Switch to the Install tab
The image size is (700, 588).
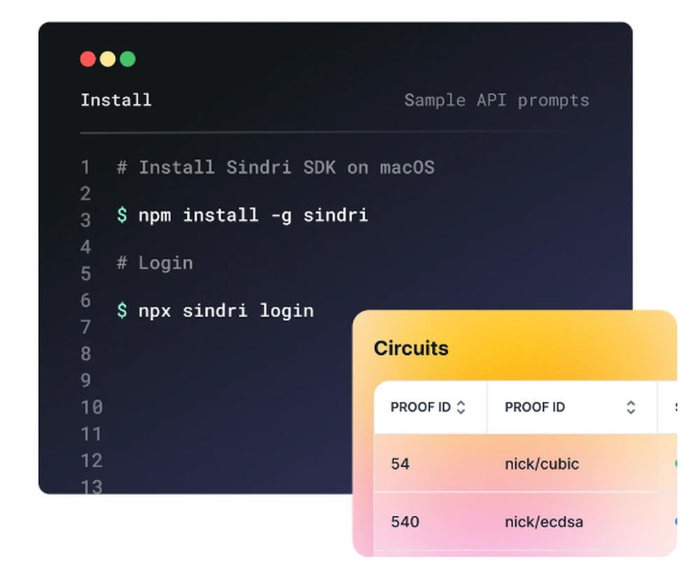(x=115, y=100)
